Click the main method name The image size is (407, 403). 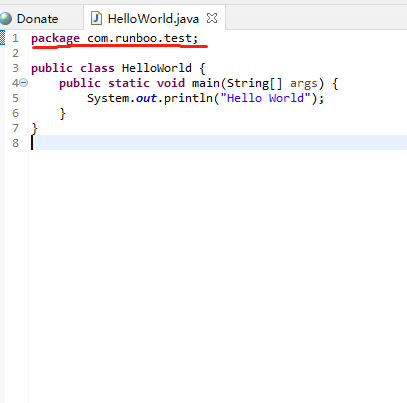click(x=206, y=83)
